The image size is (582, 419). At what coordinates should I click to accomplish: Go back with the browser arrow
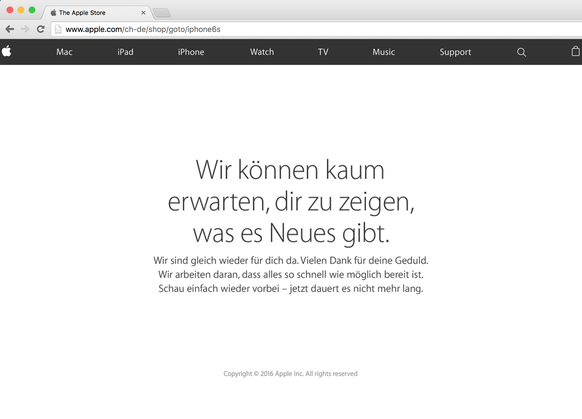[x=10, y=29]
